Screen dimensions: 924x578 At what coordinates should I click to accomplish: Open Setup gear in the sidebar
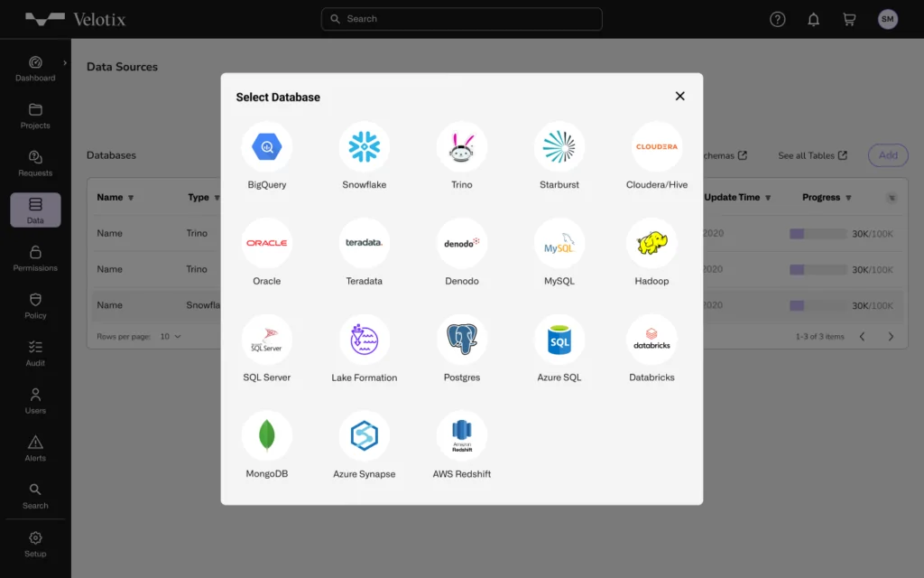(x=35, y=545)
